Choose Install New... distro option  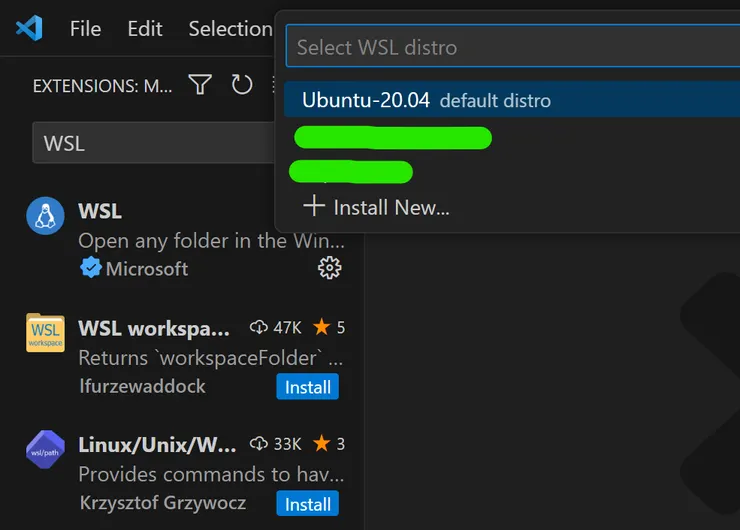(390, 207)
